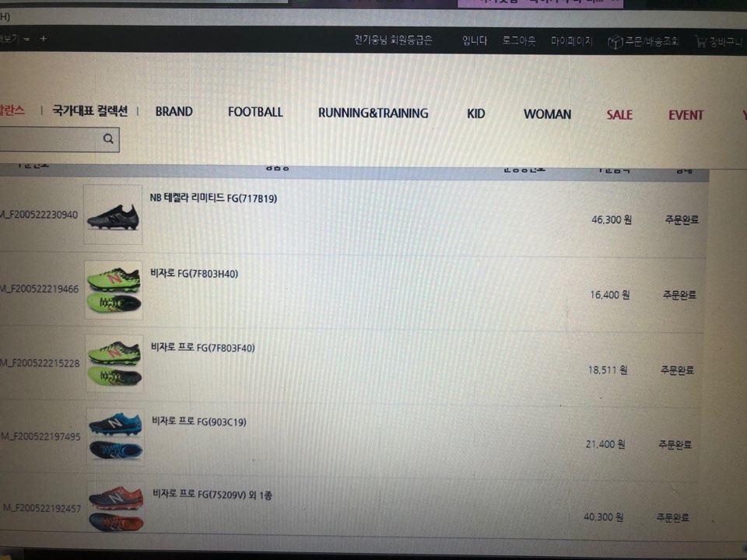
Task: Click the 로그아웃 logout link
Action: tap(519, 40)
